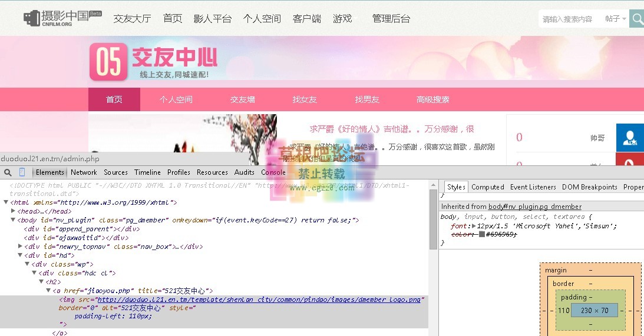
Task: Switch to DevTools Elements tab
Action: pyautogui.click(x=49, y=172)
